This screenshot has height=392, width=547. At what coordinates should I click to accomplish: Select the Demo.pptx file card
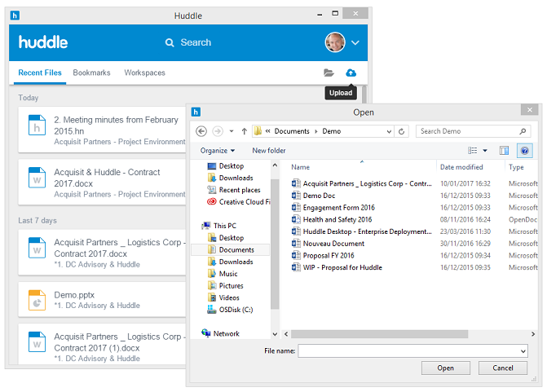pyautogui.click(x=102, y=300)
